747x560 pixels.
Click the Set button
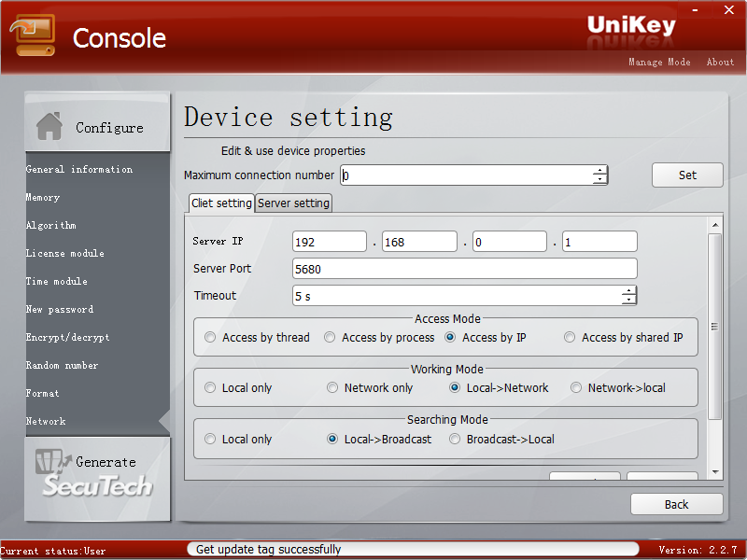[x=687, y=175]
